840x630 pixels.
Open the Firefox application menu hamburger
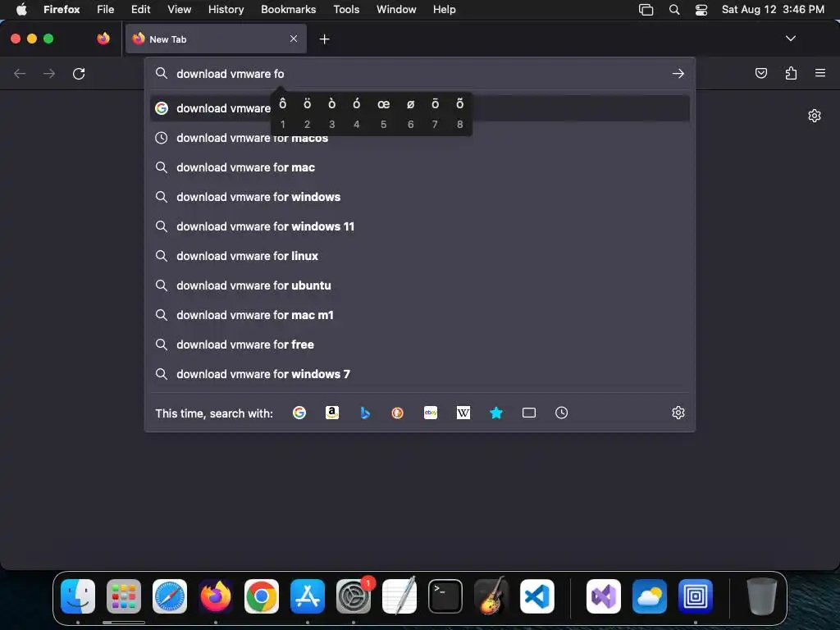[x=820, y=73]
